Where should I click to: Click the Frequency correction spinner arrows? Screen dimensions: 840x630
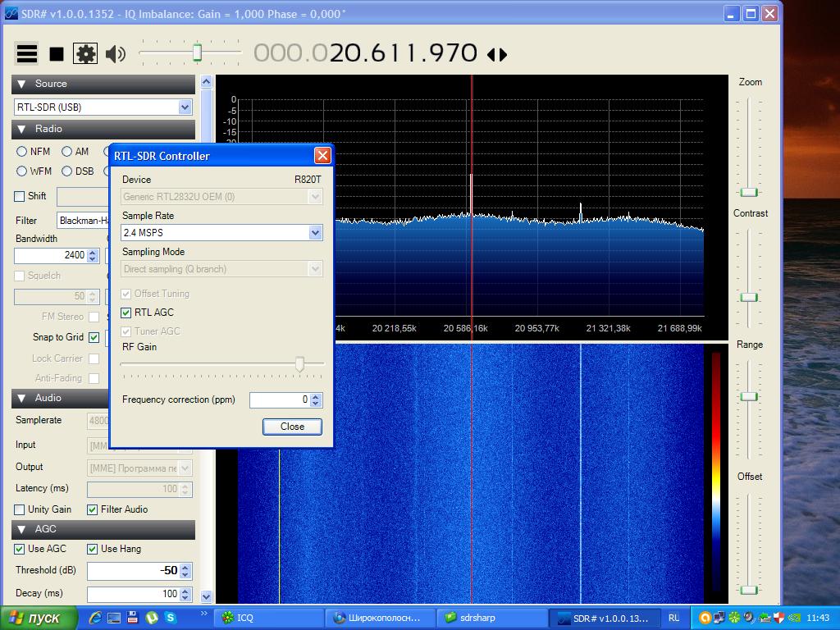point(316,399)
